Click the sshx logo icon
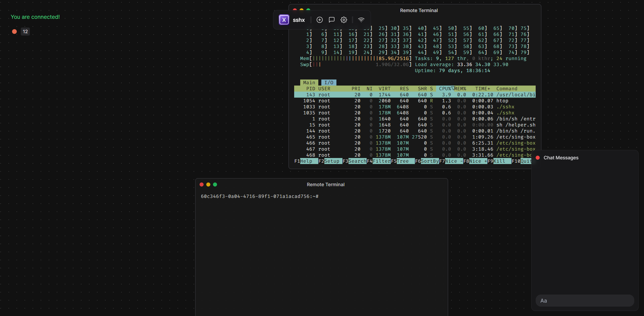644x316 pixels. click(284, 20)
